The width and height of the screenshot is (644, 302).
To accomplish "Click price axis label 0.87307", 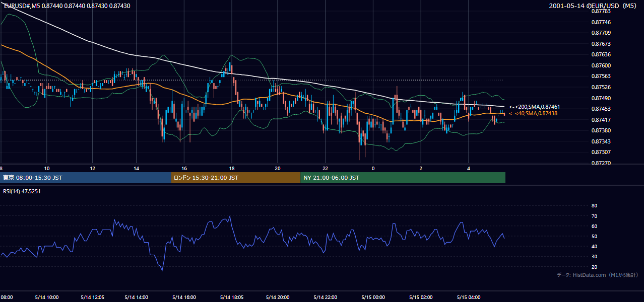I will pyautogui.click(x=601, y=152).
